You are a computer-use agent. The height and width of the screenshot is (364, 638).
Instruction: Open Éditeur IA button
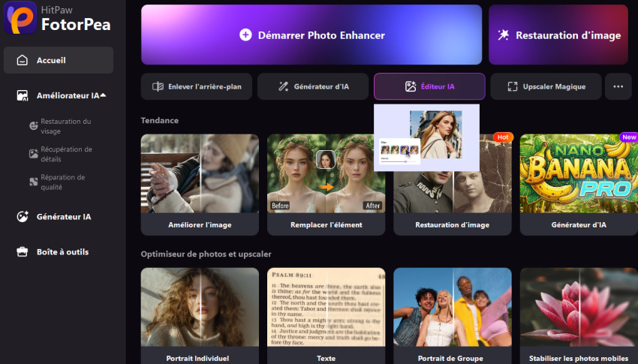[429, 86]
